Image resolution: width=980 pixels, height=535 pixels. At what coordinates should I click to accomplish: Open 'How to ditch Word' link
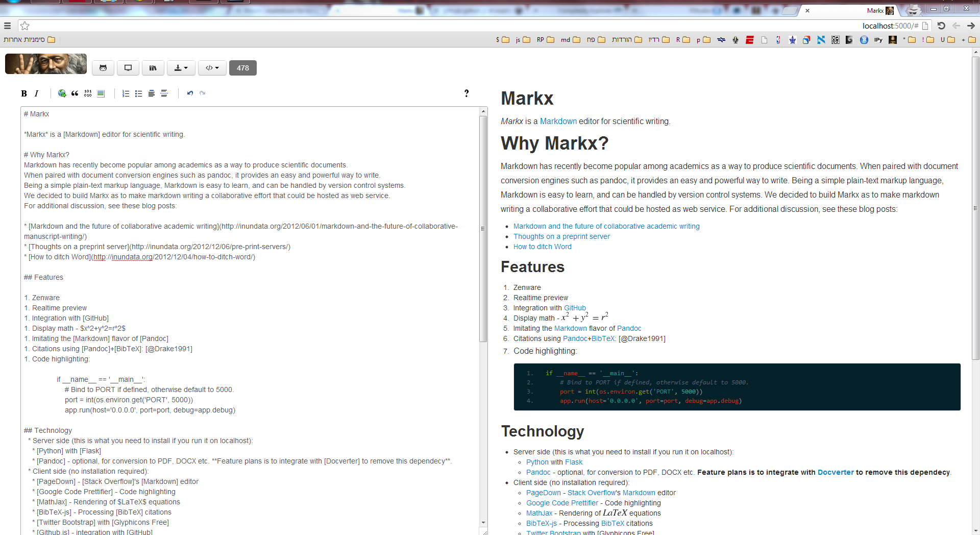543,247
